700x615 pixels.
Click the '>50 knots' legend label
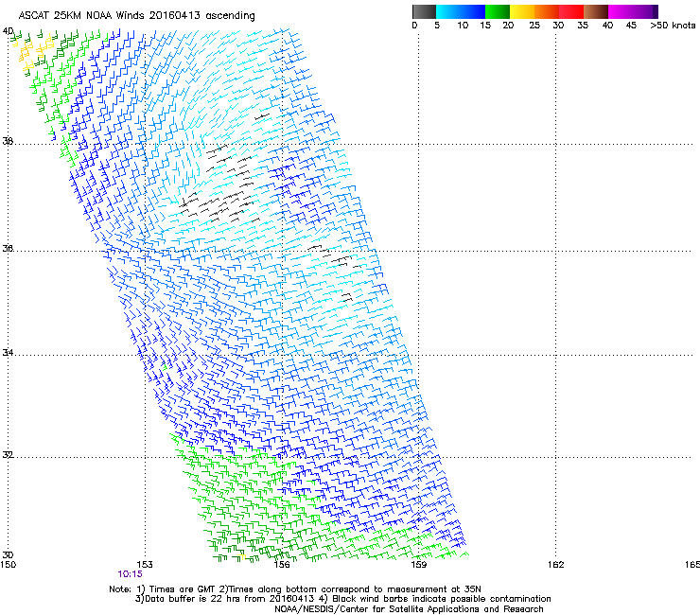(673, 26)
